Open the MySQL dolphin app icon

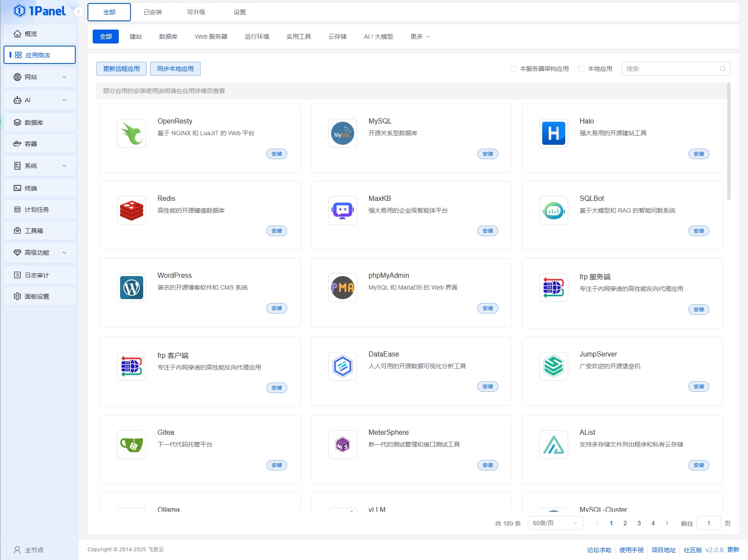coord(342,133)
